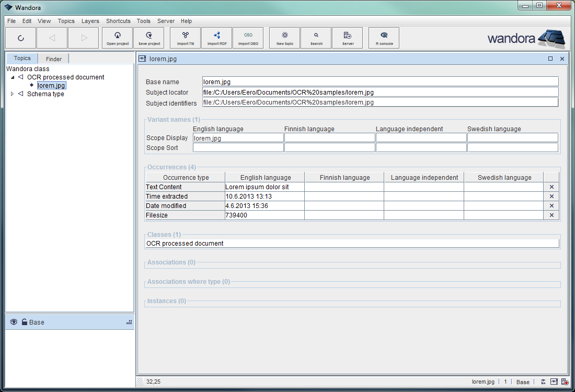
Task: Select lorem.jpg in the topic tree
Action: [51, 86]
